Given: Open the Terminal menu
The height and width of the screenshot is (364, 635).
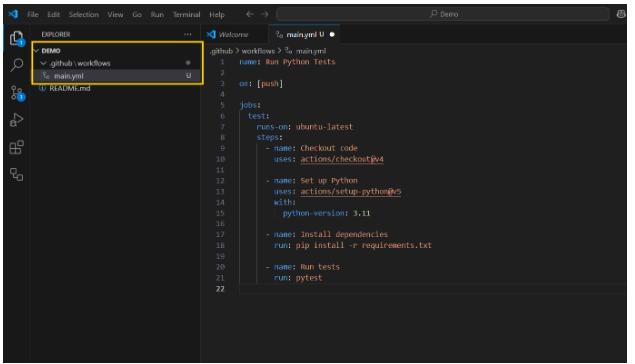Looking at the screenshot, I should point(187,15).
